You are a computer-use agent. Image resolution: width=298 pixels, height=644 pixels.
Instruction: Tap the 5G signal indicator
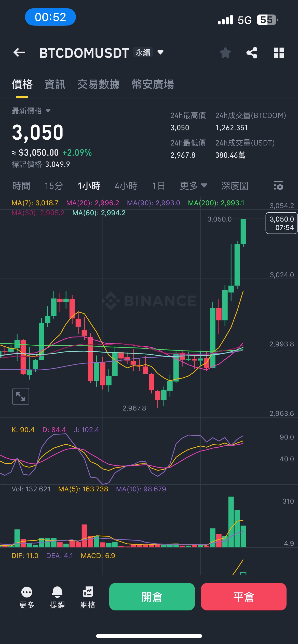pos(245,20)
